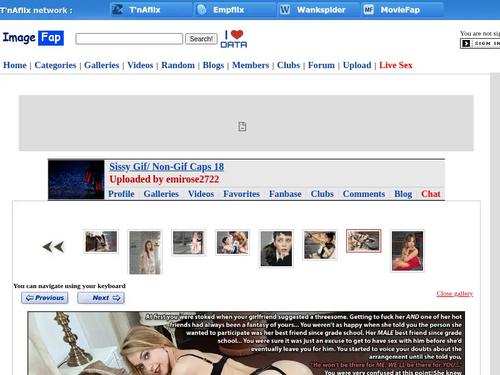Click the gallery title link
Screen dimensions: 500x375
[167, 167]
